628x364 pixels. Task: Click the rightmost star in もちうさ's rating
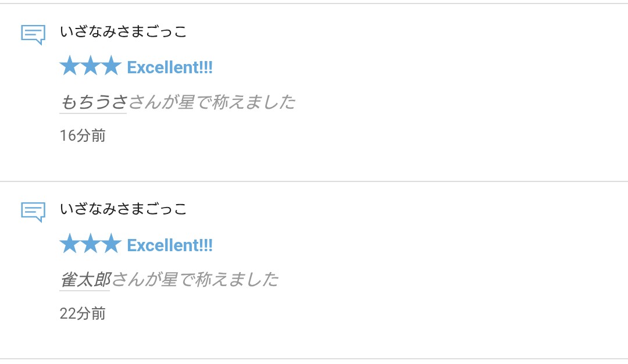click(x=111, y=66)
